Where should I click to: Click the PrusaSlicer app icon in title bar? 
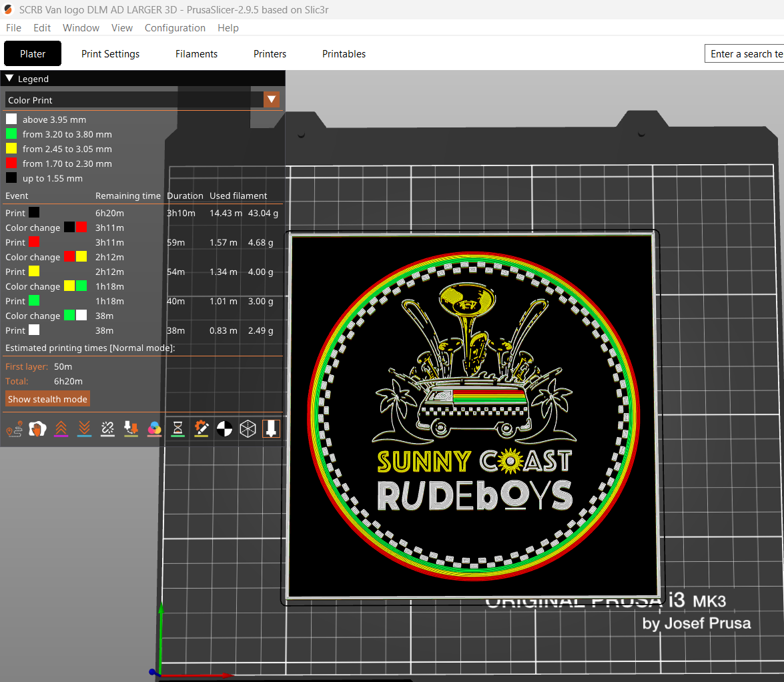[8, 9]
